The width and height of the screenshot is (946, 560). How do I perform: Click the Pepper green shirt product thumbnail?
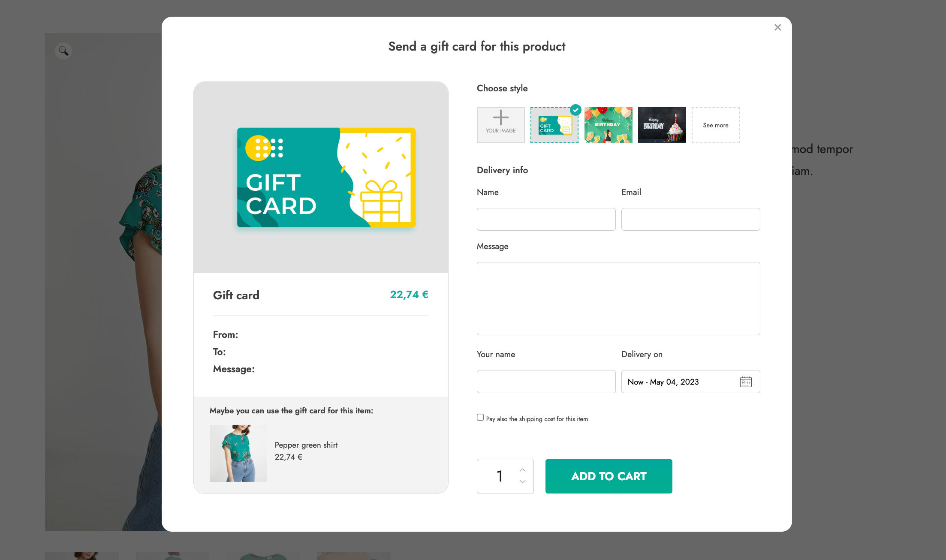click(x=238, y=453)
